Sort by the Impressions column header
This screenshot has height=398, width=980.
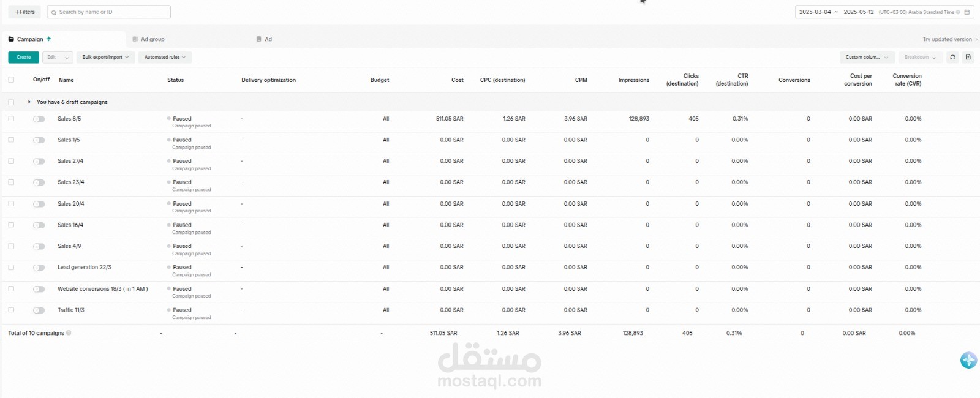(x=633, y=80)
